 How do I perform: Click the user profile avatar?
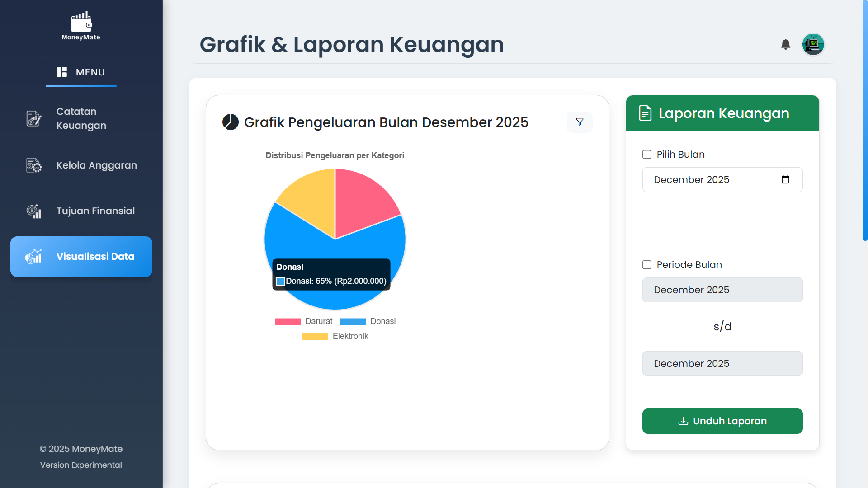pos(813,44)
